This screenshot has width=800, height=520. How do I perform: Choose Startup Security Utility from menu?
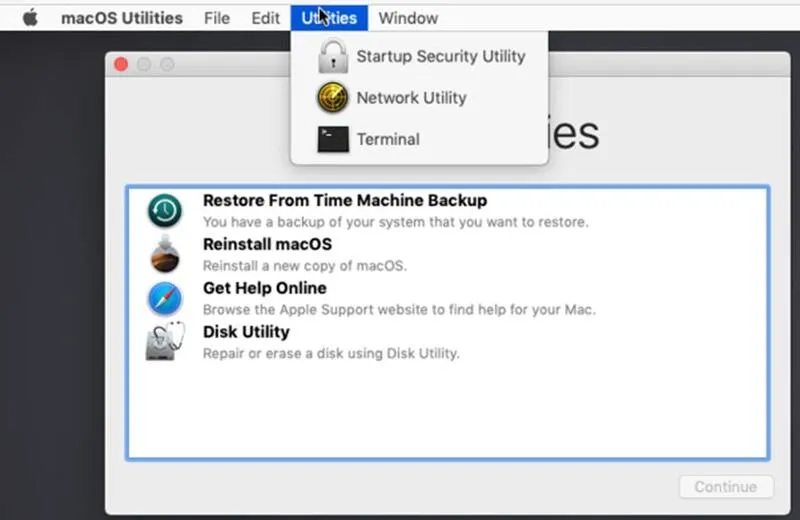click(x=419, y=56)
